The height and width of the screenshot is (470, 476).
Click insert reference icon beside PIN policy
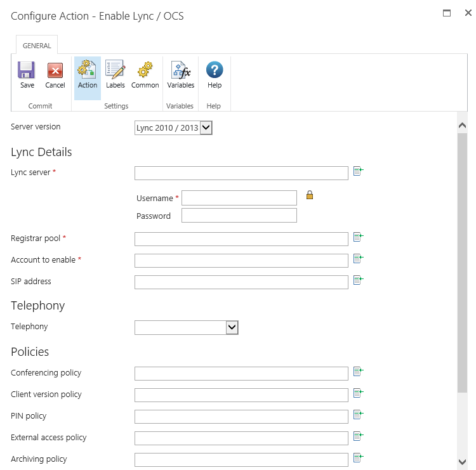tap(358, 415)
